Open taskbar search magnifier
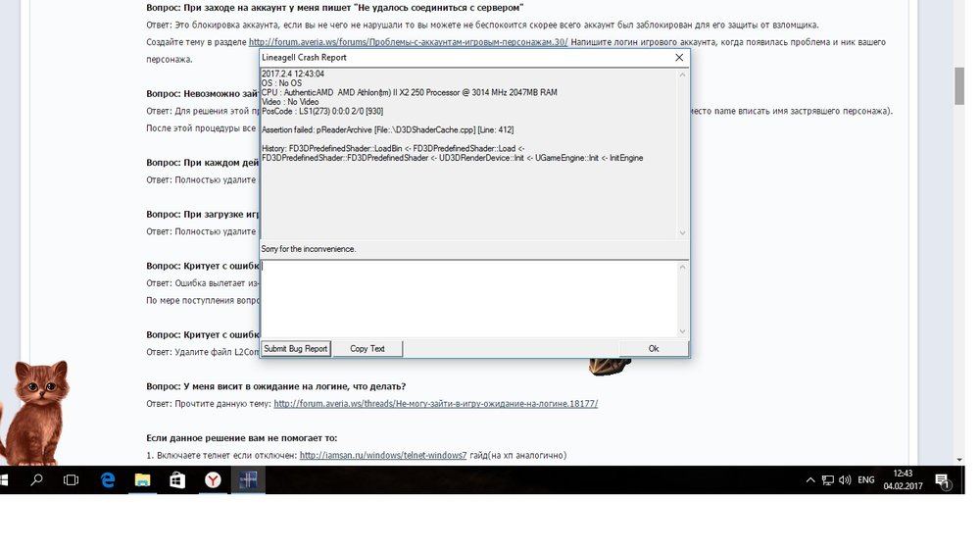This screenshot has width=980, height=551. pos(36,480)
